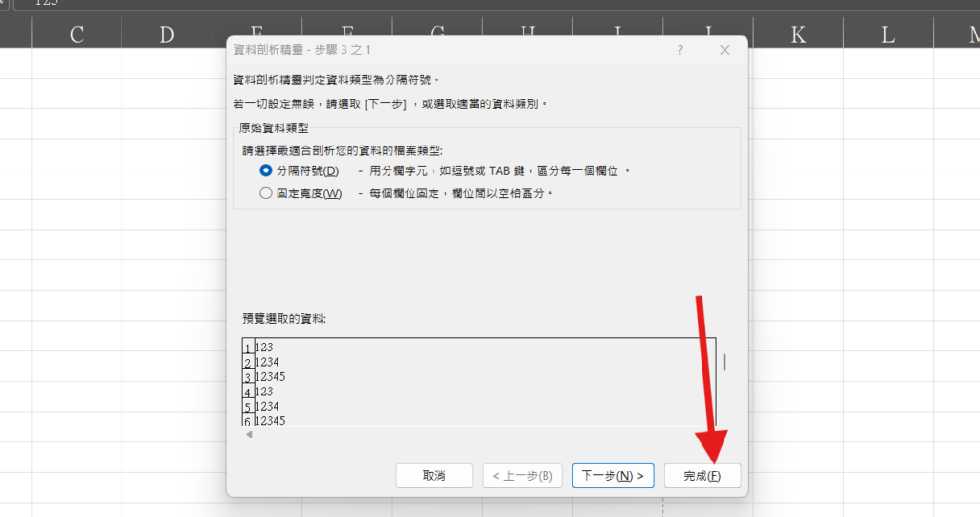The height and width of the screenshot is (517, 980).
Task: Close the 資料剖析精靈 dialog with X icon
Action: [x=724, y=50]
